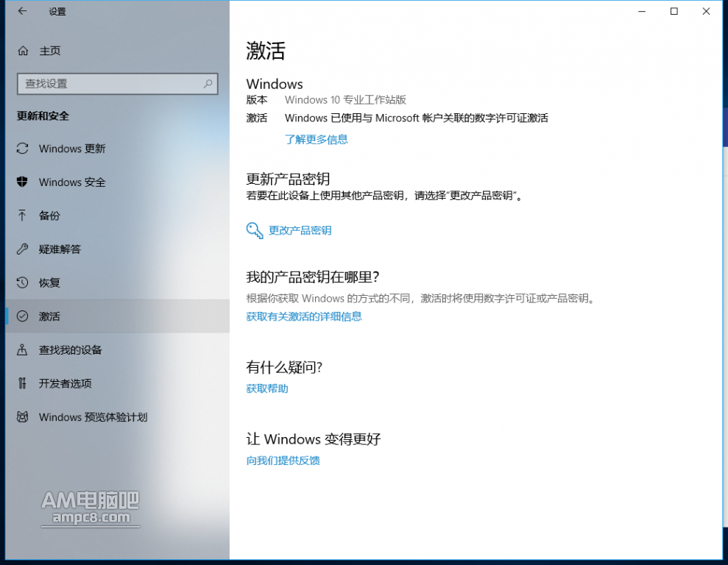Maximize the 设置 window

674,12
